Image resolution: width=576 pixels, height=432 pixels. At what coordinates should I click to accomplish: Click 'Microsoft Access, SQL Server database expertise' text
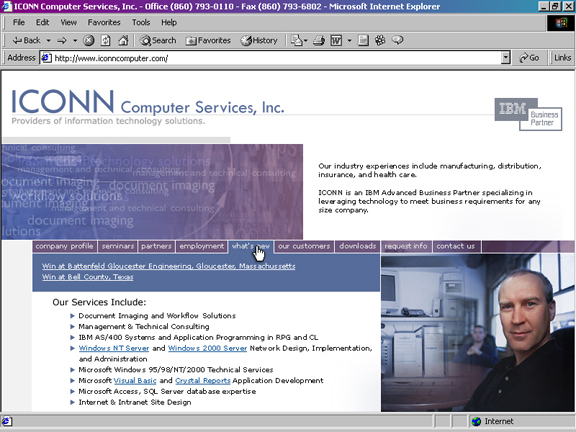167,392
